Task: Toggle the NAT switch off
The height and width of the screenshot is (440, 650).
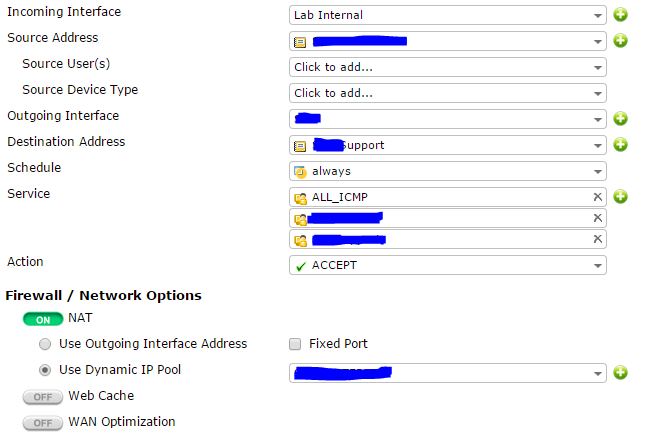Action: tap(43, 319)
